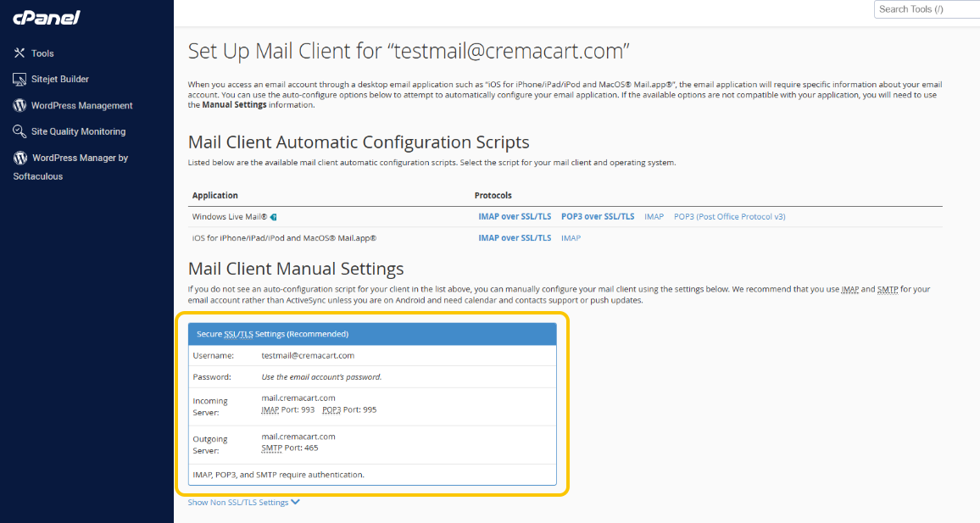
Task: Click iOS for iPhone/iPad/iPod application label
Action: [x=284, y=238]
